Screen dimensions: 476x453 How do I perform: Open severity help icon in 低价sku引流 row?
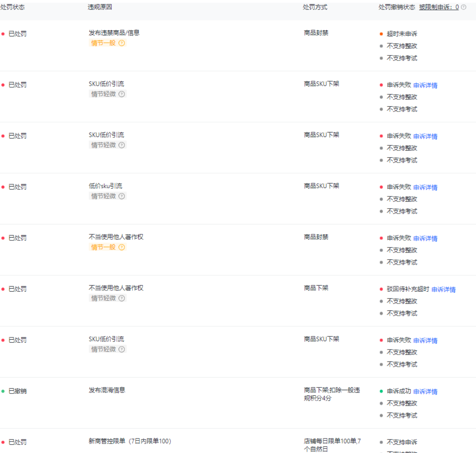coord(121,196)
